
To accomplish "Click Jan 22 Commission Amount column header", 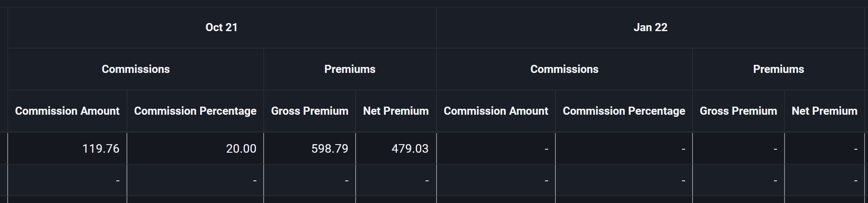I will pos(496,111).
